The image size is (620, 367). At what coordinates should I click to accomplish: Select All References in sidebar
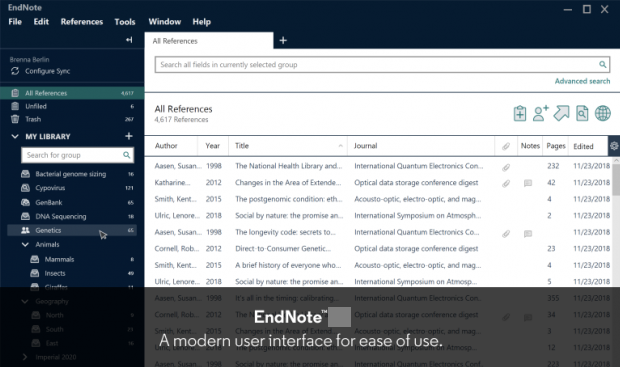pos(72,93)
